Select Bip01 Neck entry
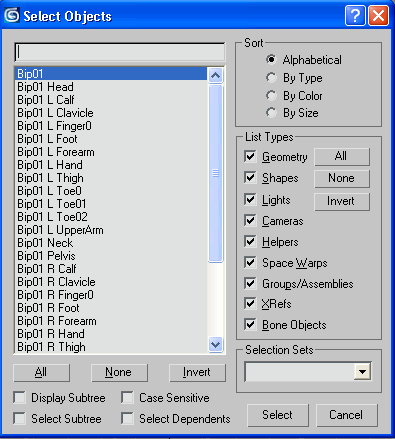The height and width of the screenshot is (439, 395). click(111, 243)
